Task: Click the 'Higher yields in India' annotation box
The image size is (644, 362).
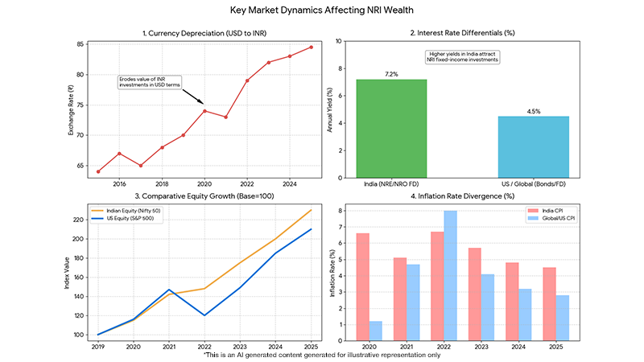Action: click(x=462, y=57)
